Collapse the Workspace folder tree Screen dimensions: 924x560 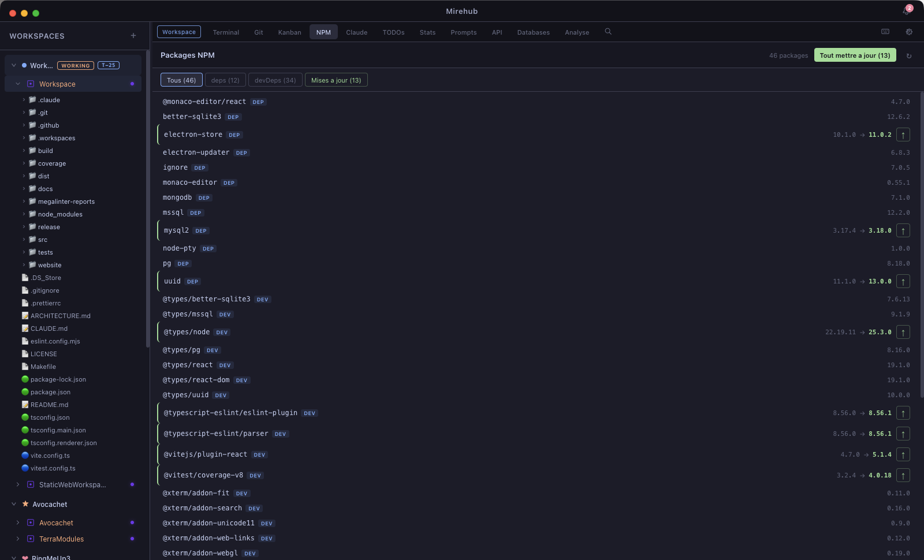pyautogui.click(x=18, y=84)
